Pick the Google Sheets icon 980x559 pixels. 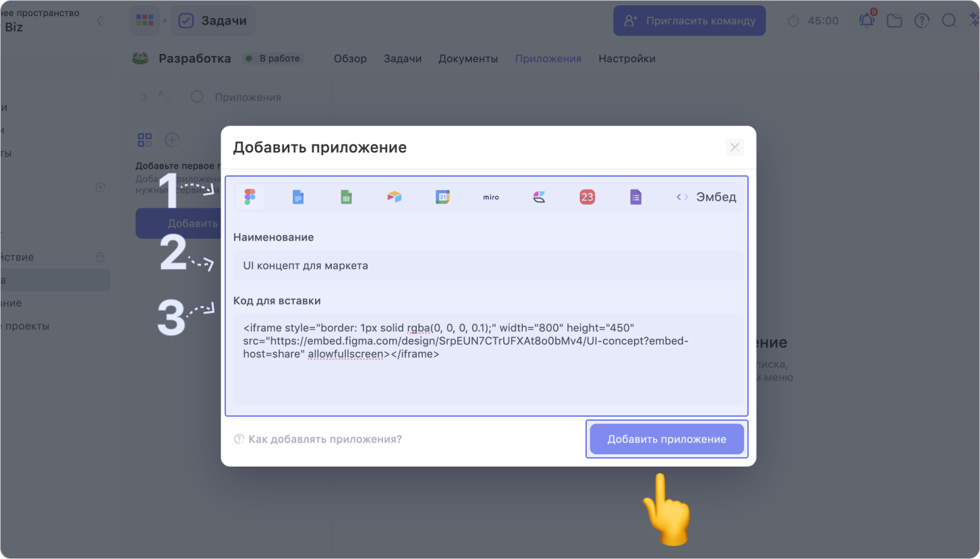click(x=346, y=197)
